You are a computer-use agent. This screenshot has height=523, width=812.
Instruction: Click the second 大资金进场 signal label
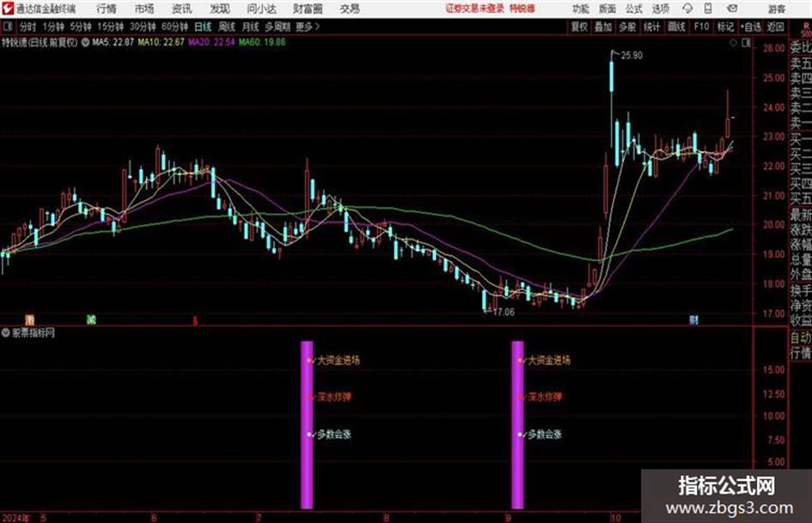click(549, 360)
